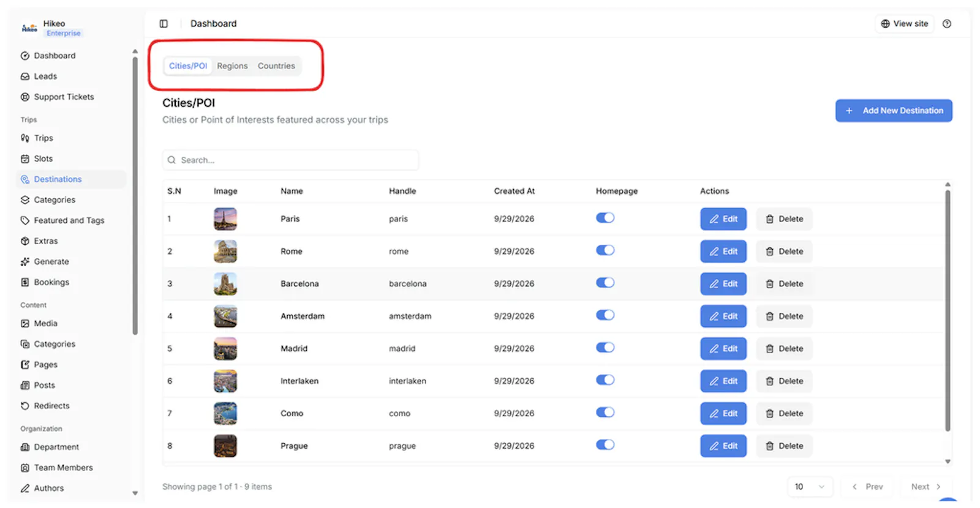Click Add New Destination button
The height and width of the screenshot is (508, 980).
tap(894, 111)
